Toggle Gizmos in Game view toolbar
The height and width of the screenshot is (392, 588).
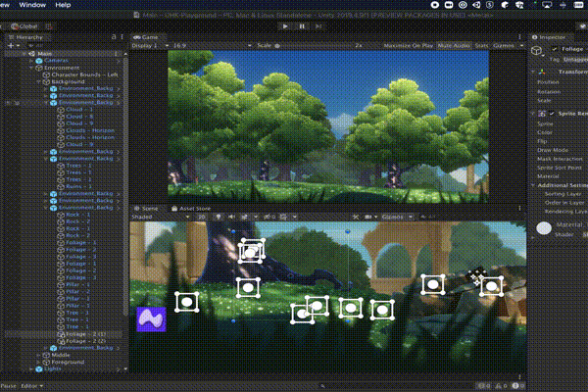pyautogui.click(x=504, y=45)
